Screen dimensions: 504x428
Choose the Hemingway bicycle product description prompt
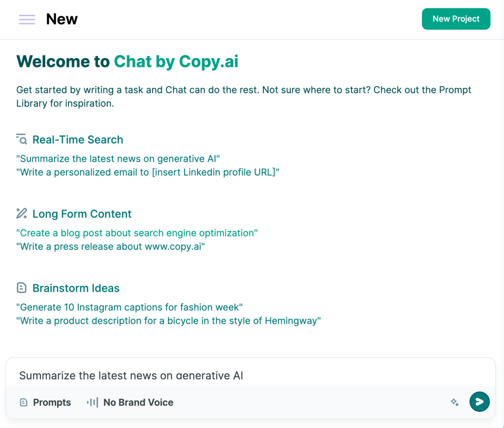tap(168, 321)
